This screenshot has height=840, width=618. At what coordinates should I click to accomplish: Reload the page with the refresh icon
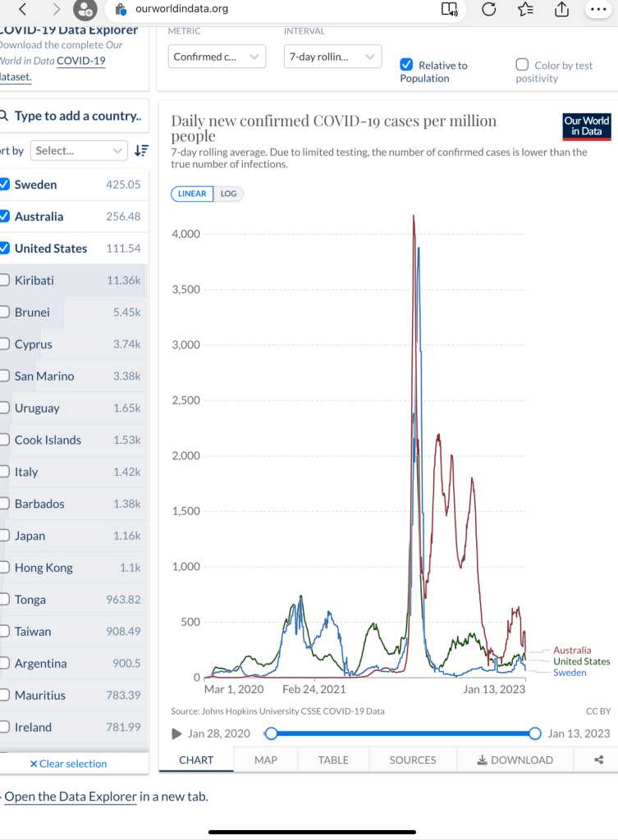click(488, 10)
